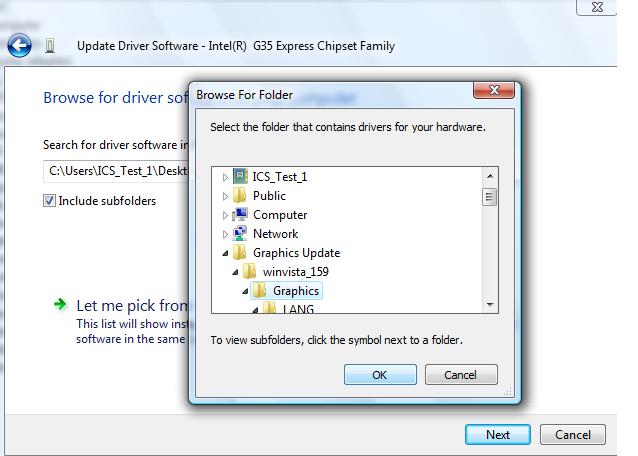Toggle the Include subfolders checkbox
638x456 pixels.
pos(49,201)
